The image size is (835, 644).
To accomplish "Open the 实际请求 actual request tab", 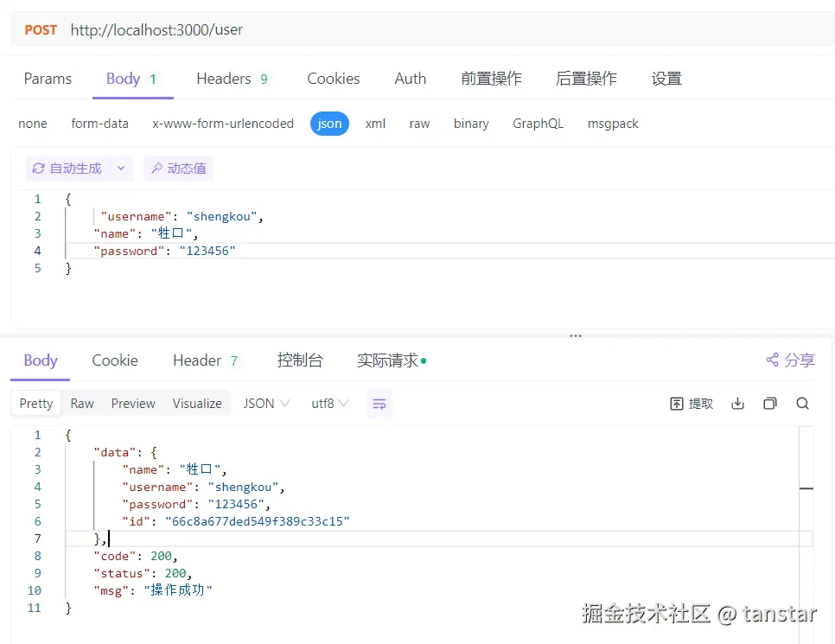I will (392, 360).
